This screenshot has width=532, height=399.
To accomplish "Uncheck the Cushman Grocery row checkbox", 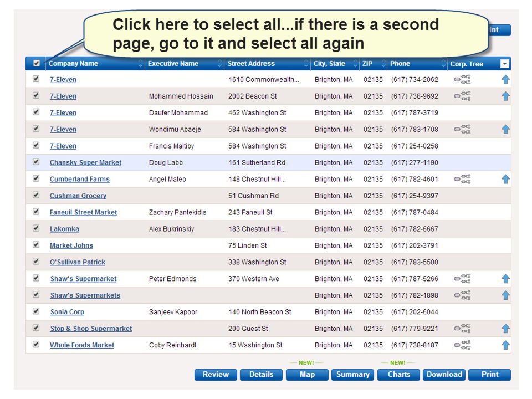I will pos(36,195).
